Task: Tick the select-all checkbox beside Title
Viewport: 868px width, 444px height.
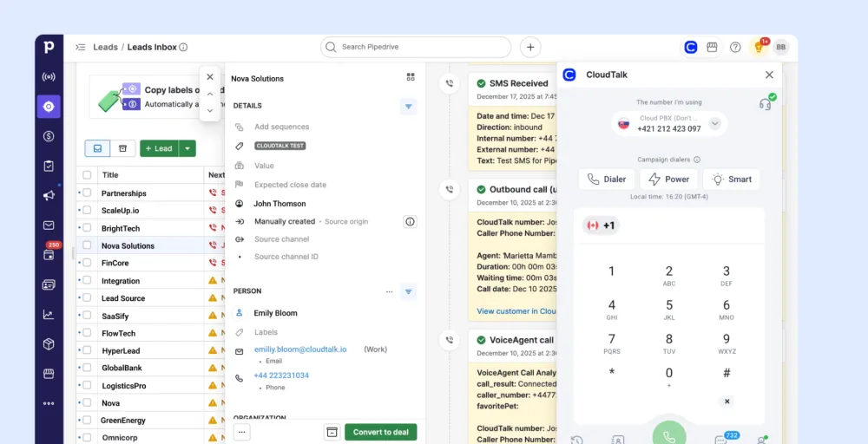Action: [x=87, y=174]
